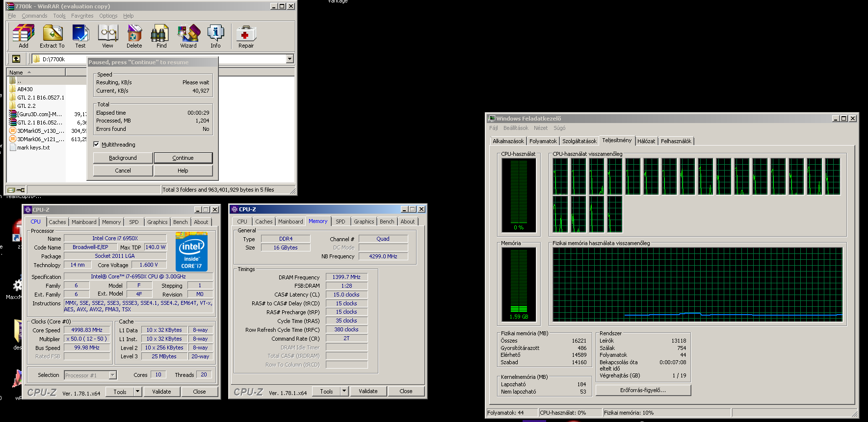
Task: Click Task Manager title bar icon
Action: point(492,118)
